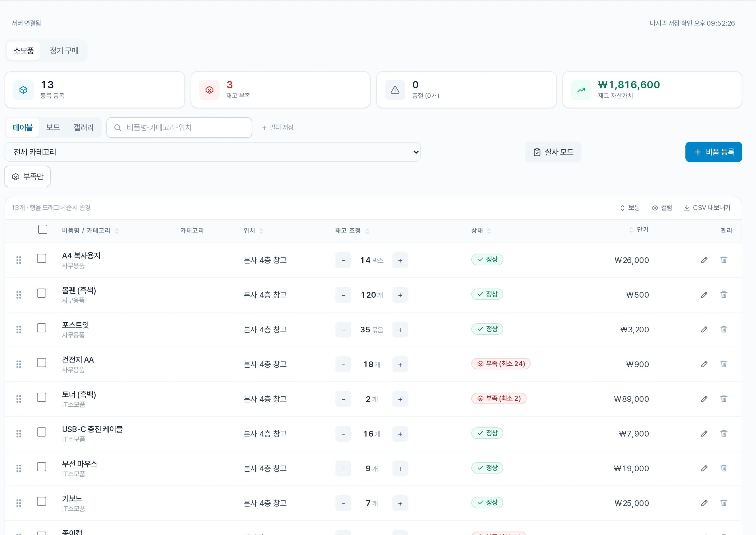Decrease 건전지 AA stock with minus button
Viewport: 756px width, 535px height.
click(343, 365)
